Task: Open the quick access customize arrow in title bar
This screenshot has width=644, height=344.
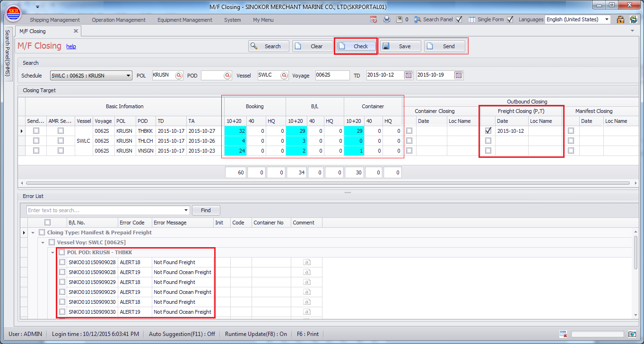Action: coord(37,7)
